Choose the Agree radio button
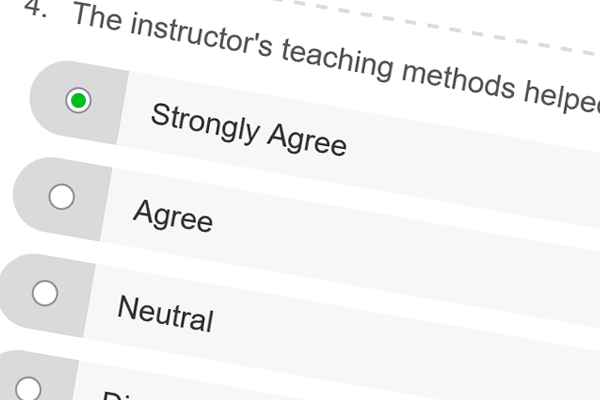This screenshot has height=400, width=600. 62,197
